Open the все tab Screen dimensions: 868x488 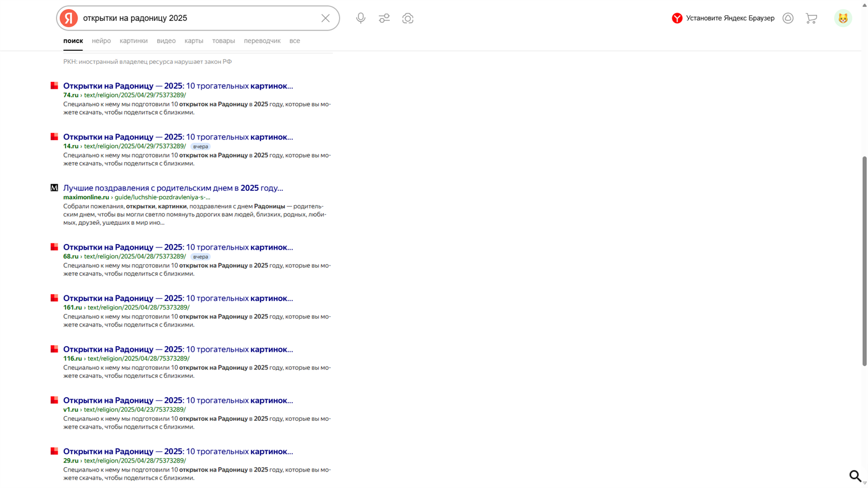(294, 41)
